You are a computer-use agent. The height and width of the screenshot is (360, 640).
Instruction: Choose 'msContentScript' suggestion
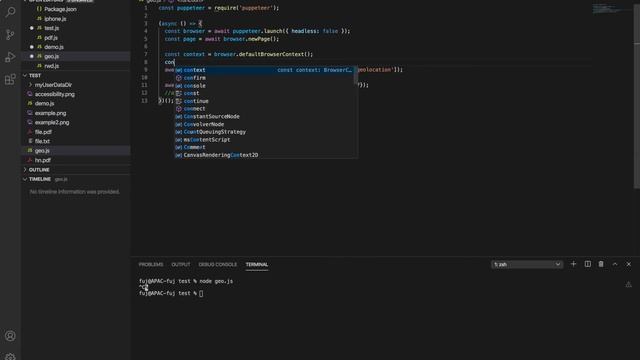coord(265,140)
